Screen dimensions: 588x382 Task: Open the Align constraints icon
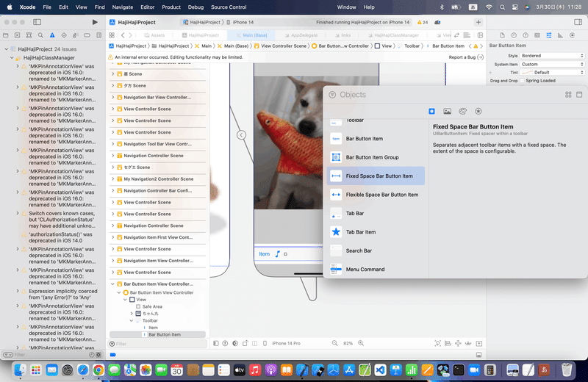pos(448,343)
